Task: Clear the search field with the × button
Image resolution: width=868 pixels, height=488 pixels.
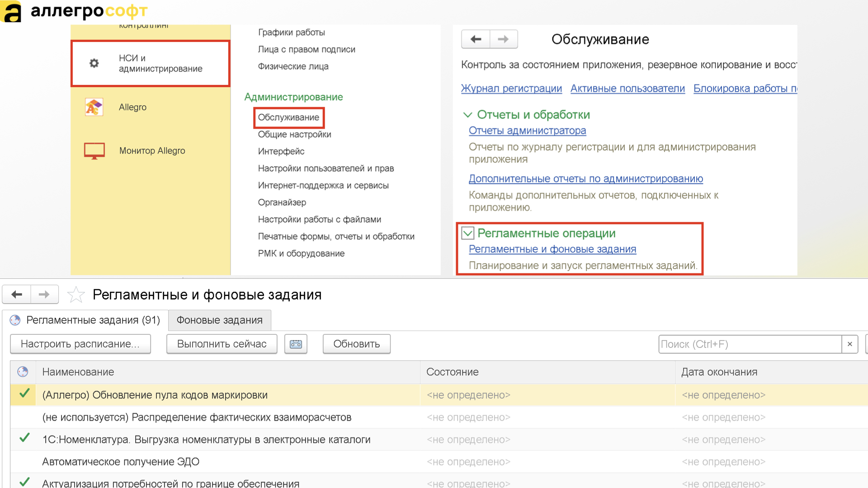Action: pyautogui.click(x=850, y=344)
